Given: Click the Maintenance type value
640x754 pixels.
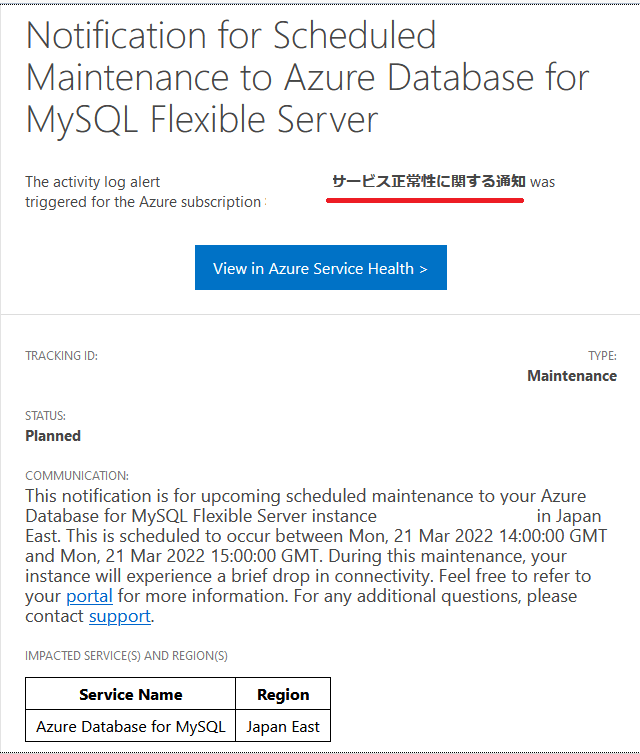Looking at the screenshot, I should 572,376.
